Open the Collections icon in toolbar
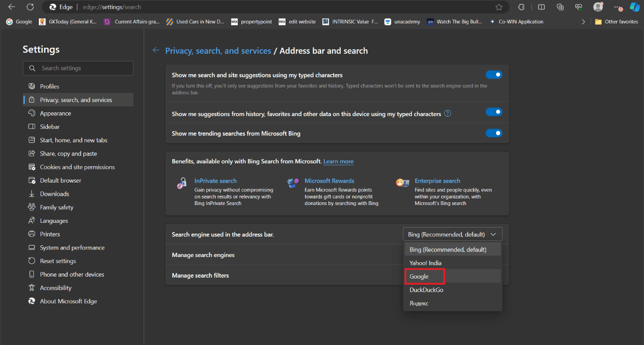The height and width of the screenshot is (345, 644). tap(560, 7)
